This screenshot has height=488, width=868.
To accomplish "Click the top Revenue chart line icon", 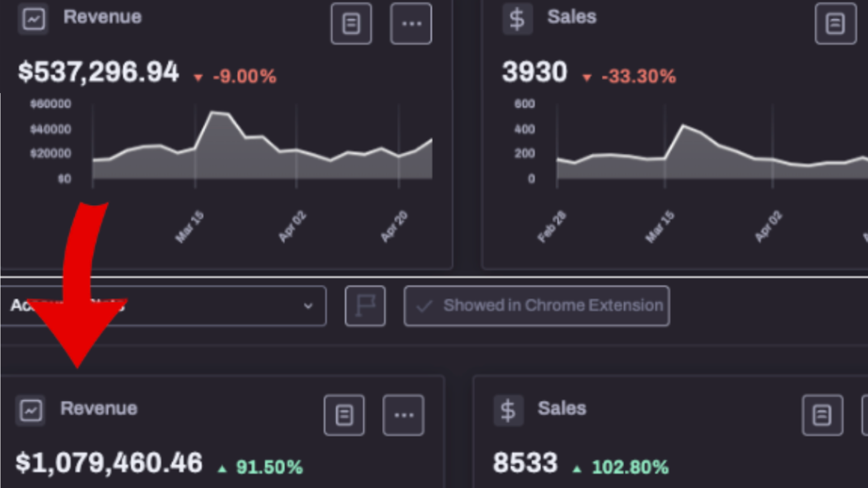I will [33, 19].
